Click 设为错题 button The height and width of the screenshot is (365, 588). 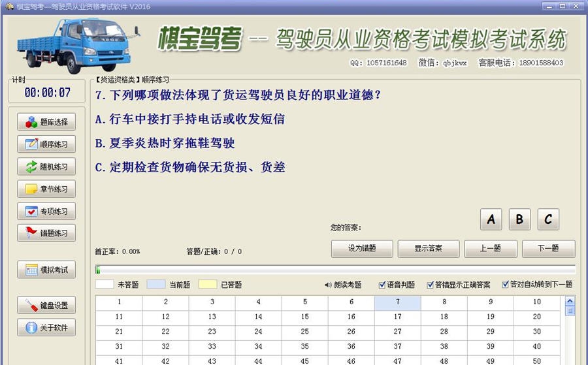click(x=362, y=249)
